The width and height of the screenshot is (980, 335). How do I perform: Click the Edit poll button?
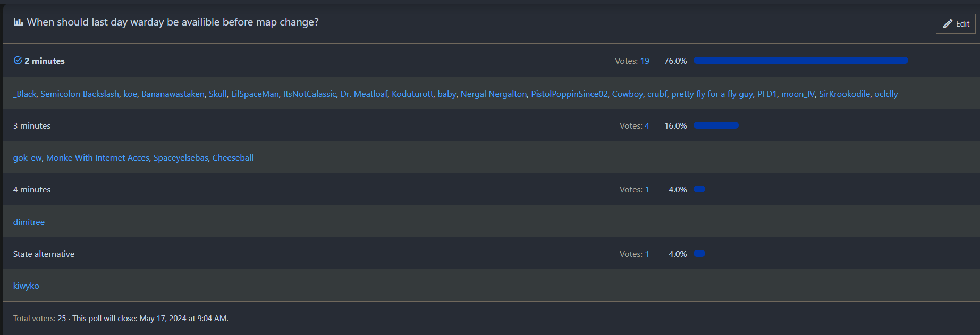[955, 24]
